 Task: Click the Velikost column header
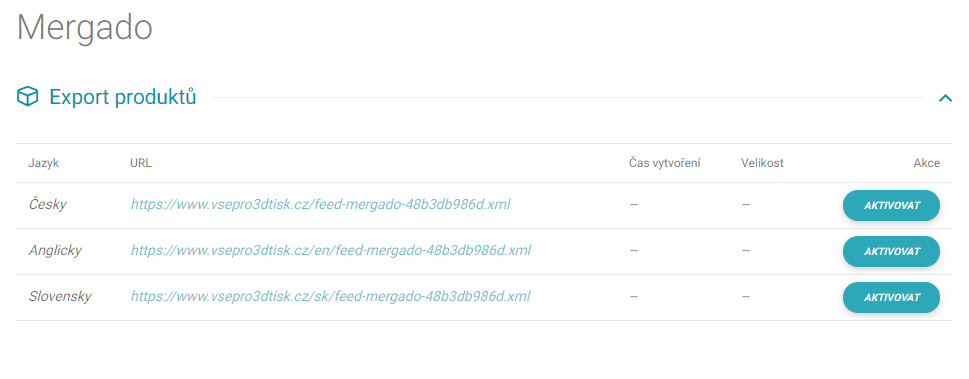tap(762, 163)
